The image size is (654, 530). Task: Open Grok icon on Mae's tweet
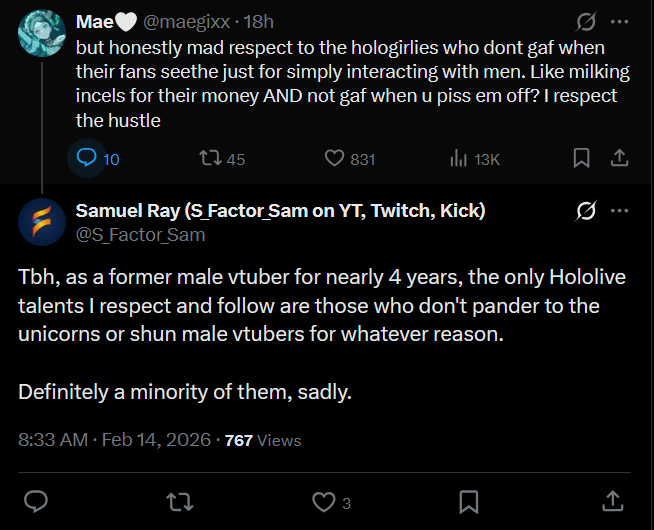(x=587, y=20)
